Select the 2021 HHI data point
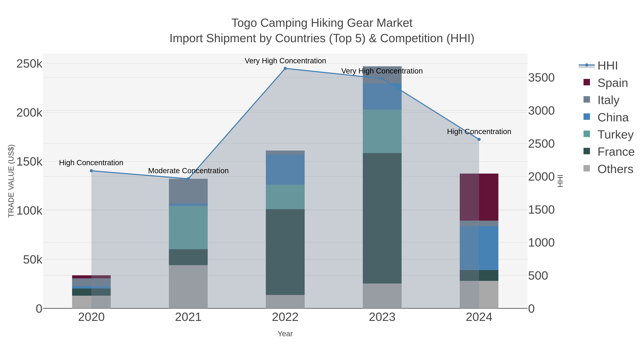This screenshot has height=362, width=644. (188, 179)
